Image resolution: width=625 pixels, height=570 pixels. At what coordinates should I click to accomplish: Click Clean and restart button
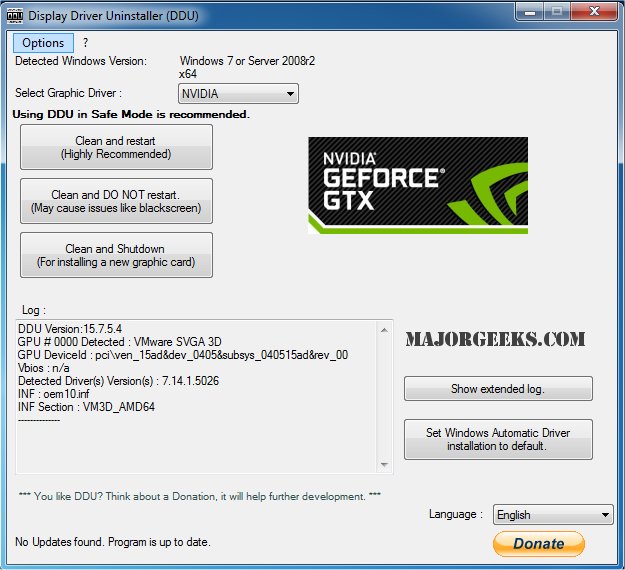(x=116, y=148)
